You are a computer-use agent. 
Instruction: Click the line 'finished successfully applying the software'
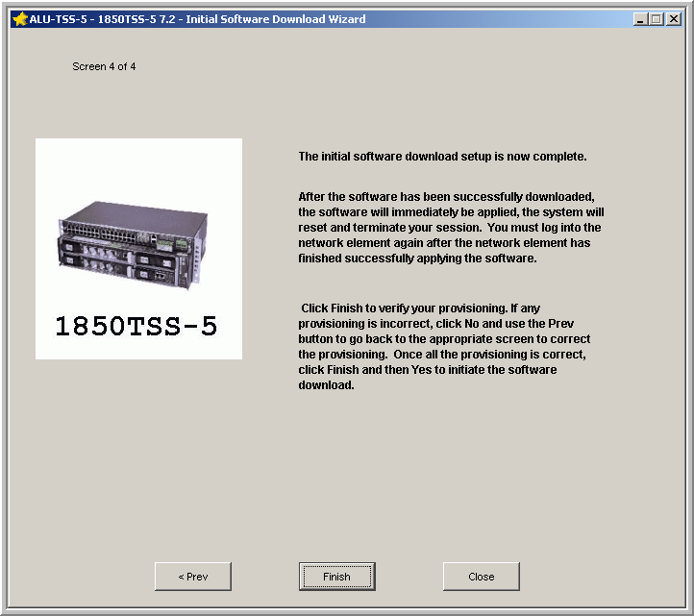click(x=417, y=259)
